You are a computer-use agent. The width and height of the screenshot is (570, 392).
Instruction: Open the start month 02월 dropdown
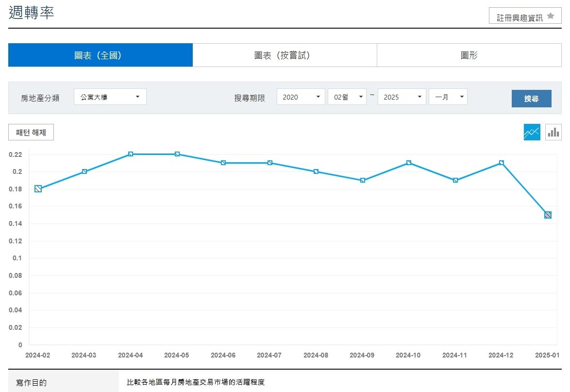[x=347, y=97]
